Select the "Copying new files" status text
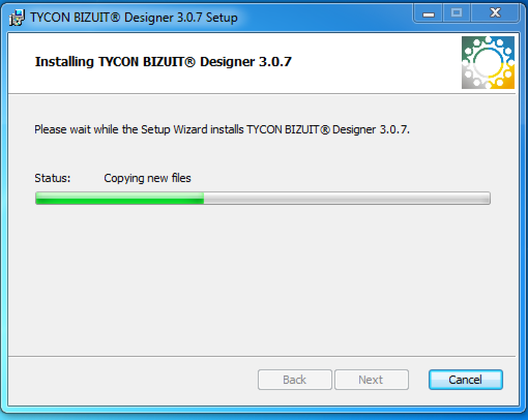The image size is (528, 420). [x=147, y=178]
